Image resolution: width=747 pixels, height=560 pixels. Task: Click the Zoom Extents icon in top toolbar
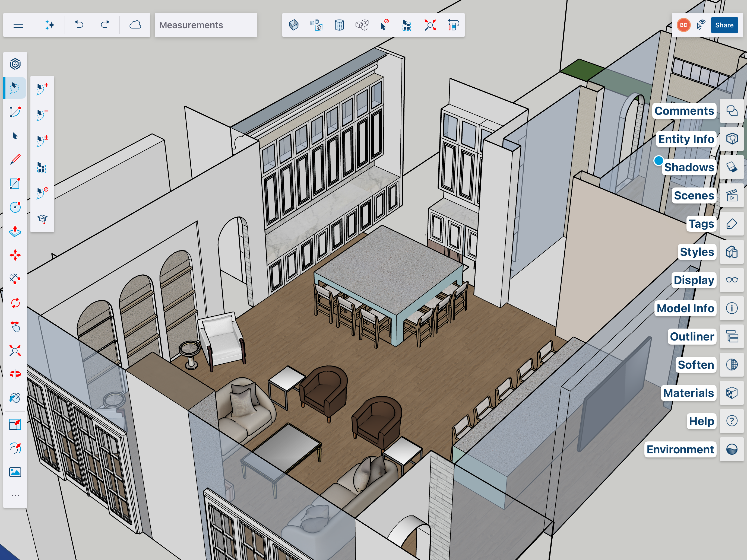pos(430,25)
